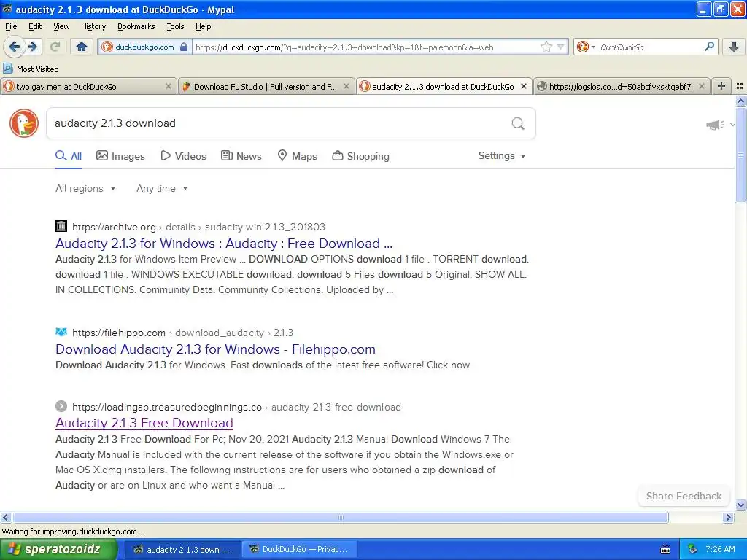The height and width of the screenshot is (560, 747).
Task: Open the File menu
Action: pyautogui.click(x=11, y=26)
